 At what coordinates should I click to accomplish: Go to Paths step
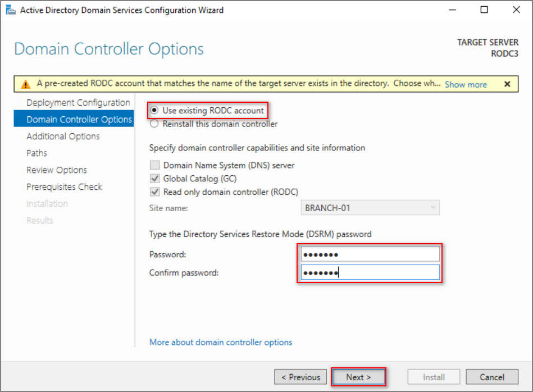point(37,153)
